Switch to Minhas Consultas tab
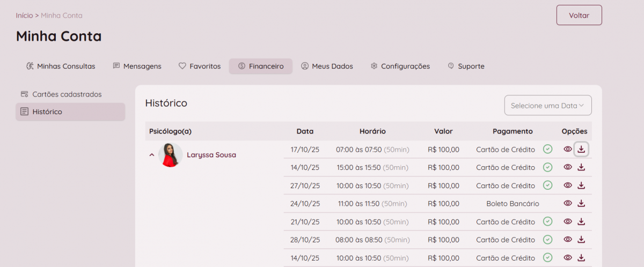Screen dimensions: 644x267 click(61, 66)
